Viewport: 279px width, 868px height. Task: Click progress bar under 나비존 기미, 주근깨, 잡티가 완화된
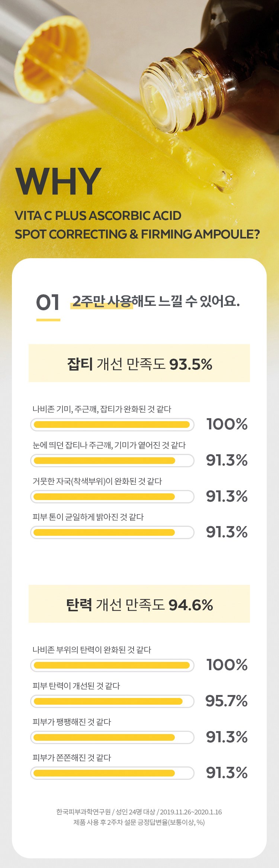click(x=112, y=425)
